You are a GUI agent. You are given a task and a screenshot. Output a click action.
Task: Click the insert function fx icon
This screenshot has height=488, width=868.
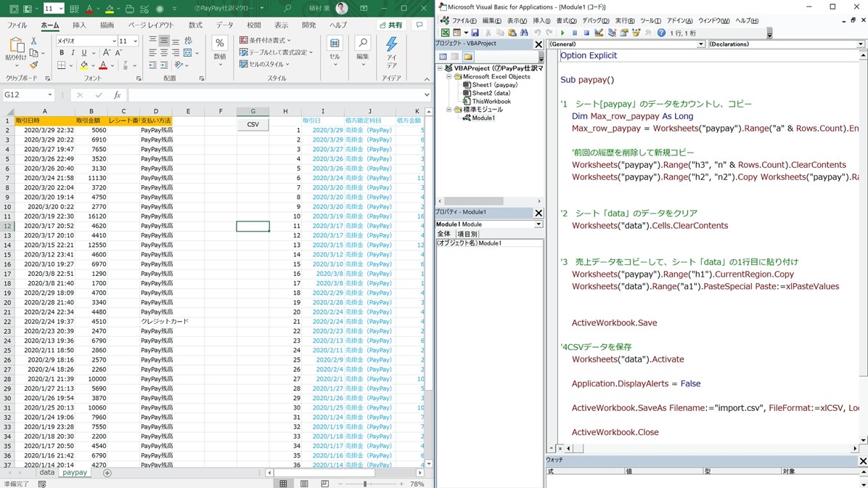117,95
